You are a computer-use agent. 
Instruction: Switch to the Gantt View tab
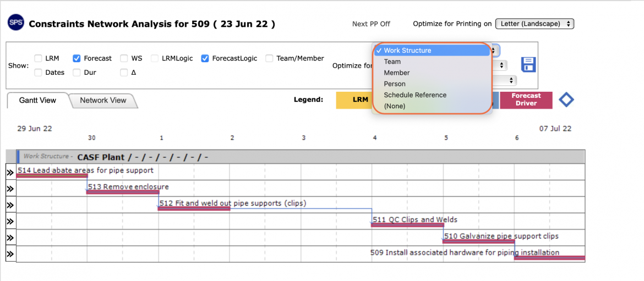38,100
